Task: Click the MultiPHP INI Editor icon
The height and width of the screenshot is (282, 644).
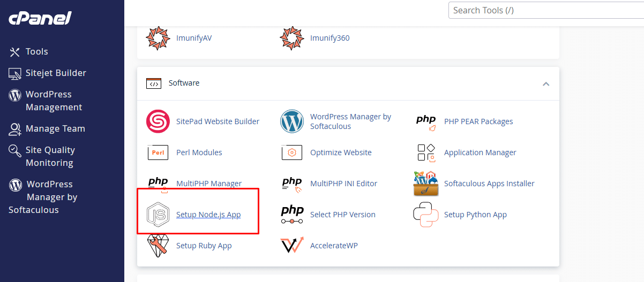Action: click(291, 184)
